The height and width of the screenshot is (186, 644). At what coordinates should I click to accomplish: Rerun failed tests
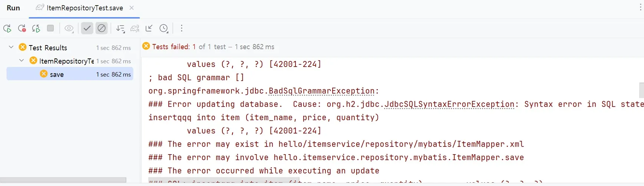click(x=22, y=28)
